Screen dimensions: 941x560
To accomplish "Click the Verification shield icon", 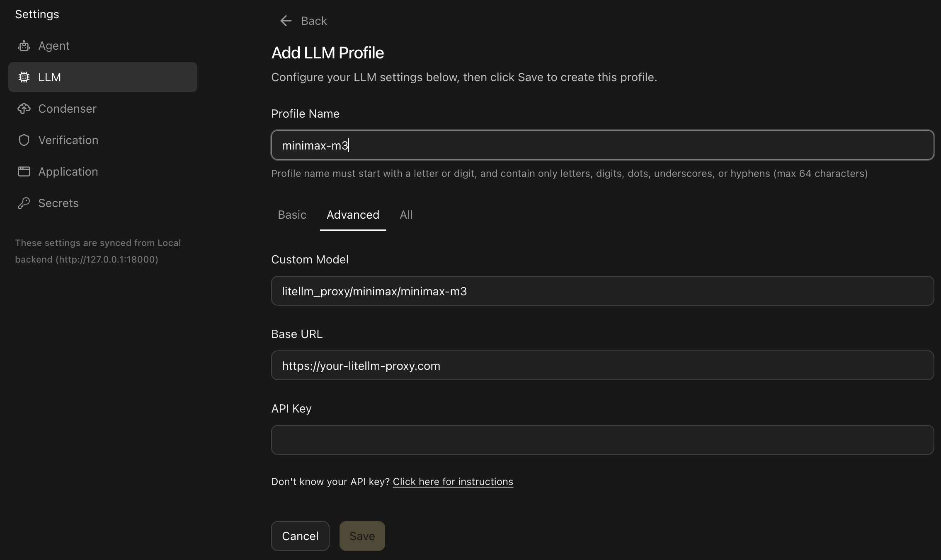I will [x=24, y=140].
